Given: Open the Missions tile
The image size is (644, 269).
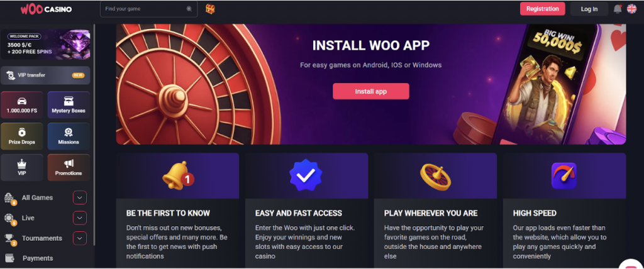Looking at the screenshot, I should point(69,136).
